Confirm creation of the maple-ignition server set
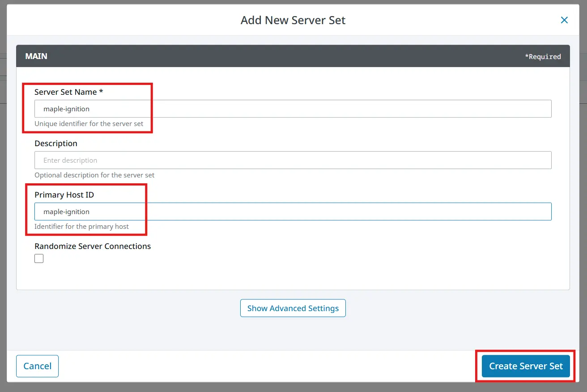This screenshot has width=587, height=392. coord(526,366)
